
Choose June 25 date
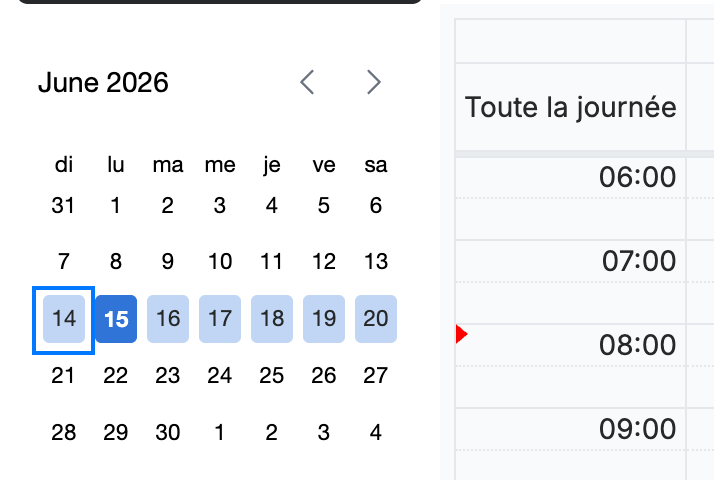272,376
